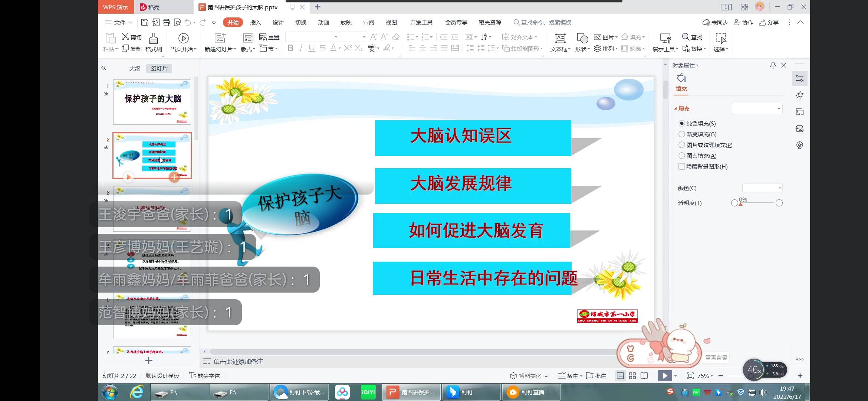The height and width of the screenshot is (401, 868).
Task: Increase transparency with the 透明度 plus control
Action: 779,203
